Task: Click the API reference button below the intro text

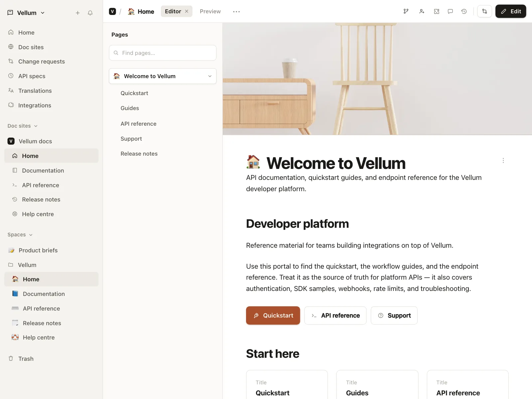Action: pos(335,316)
